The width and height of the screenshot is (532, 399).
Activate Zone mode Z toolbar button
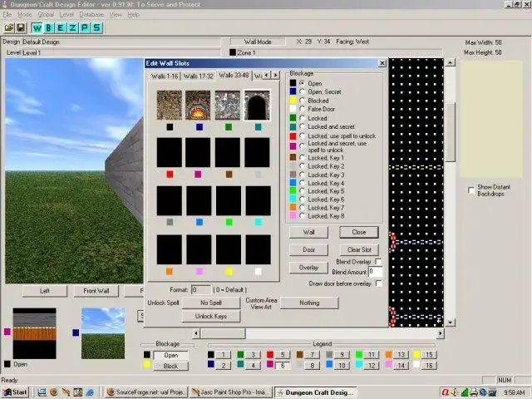(72, 27)
